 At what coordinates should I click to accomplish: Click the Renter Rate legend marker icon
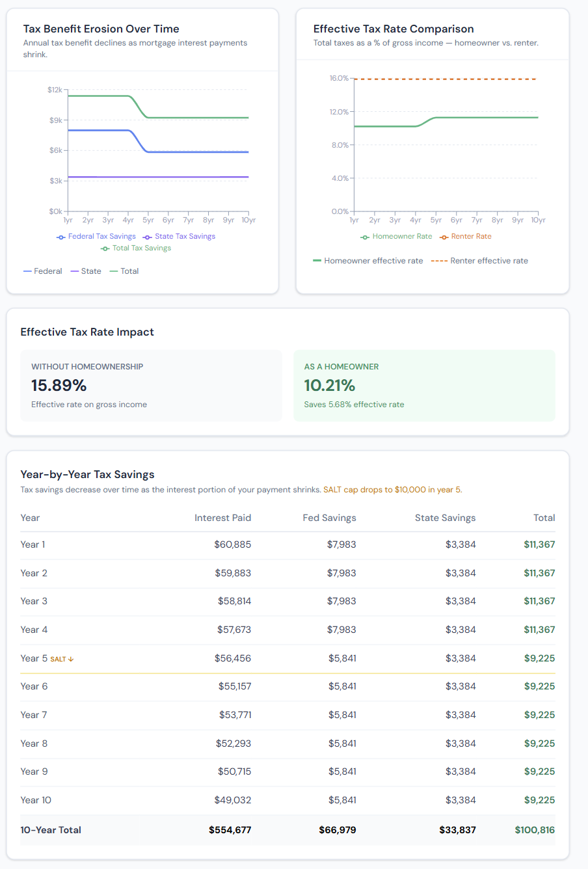point(444,237)
